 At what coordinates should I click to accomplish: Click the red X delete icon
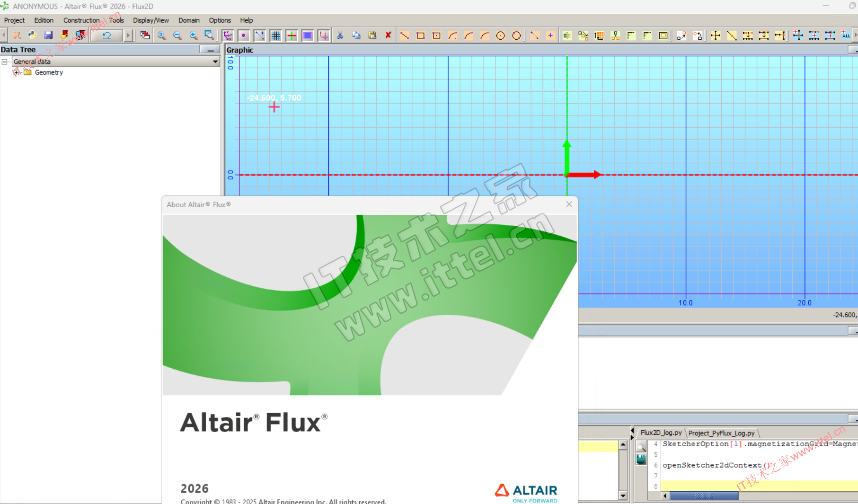[388, 35]
